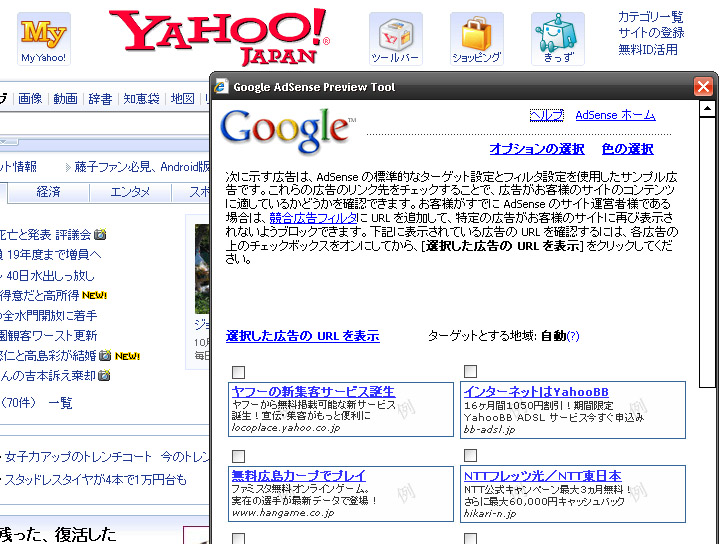Click 選択した広告の URL を表示 link
The image size is (728, 544).
(x=303, y=336)
